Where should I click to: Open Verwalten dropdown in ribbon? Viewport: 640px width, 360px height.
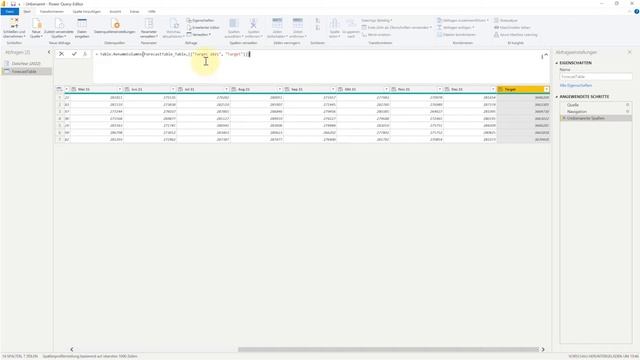(x=198, y=35)
